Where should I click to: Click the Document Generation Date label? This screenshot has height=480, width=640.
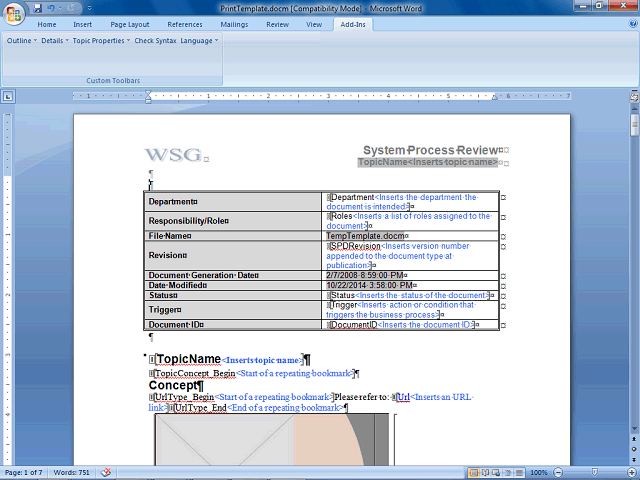coord(202,275)
